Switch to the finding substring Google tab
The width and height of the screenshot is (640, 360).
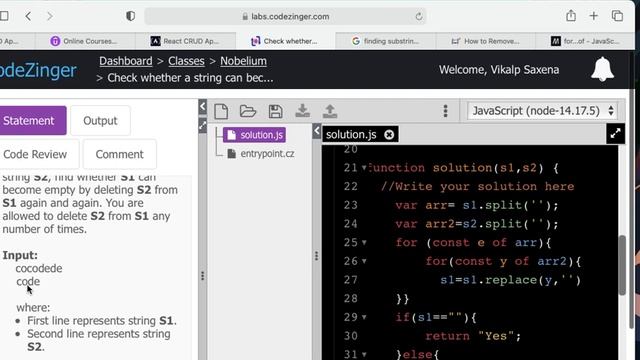(x=386, y=41)
